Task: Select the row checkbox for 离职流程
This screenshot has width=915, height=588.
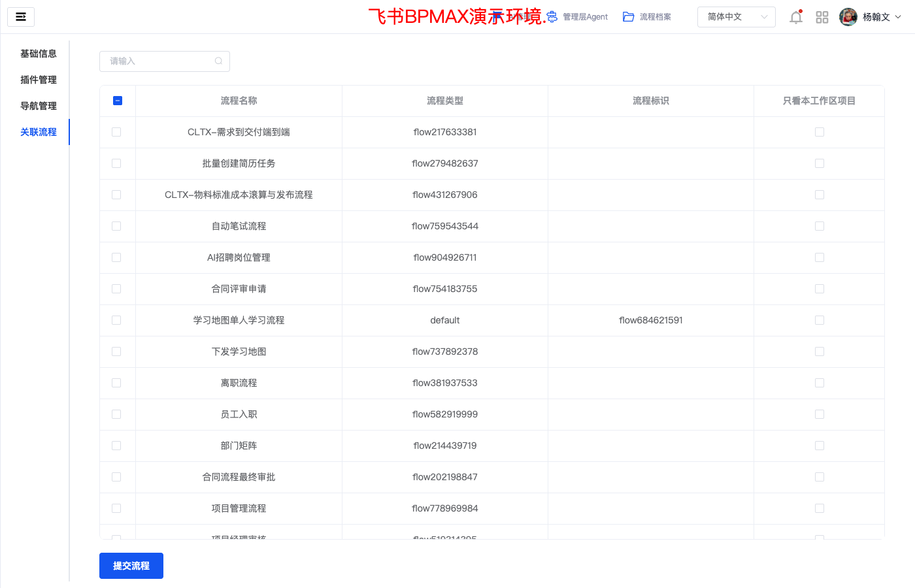Action: click(116, 383)
